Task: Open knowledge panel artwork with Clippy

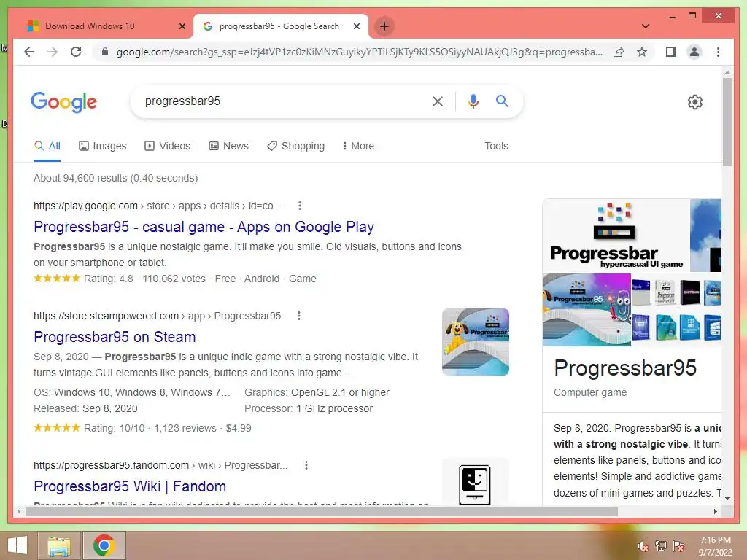Action: pyautogui.click(x=587, y=309)
